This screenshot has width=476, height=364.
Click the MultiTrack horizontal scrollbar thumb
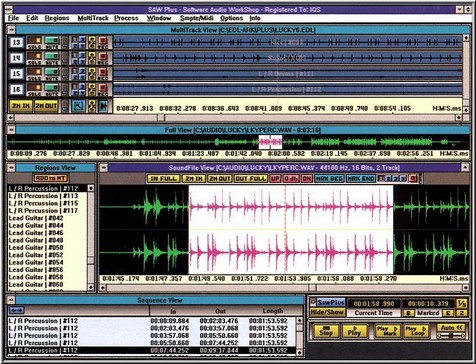tap(161, 118)
